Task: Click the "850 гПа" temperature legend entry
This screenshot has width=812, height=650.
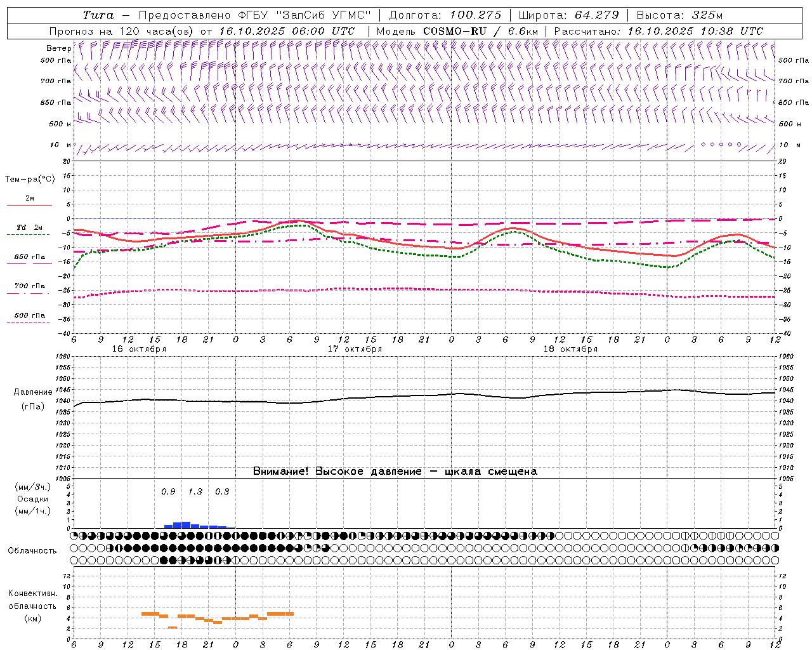Action: (x=30, y=257)
